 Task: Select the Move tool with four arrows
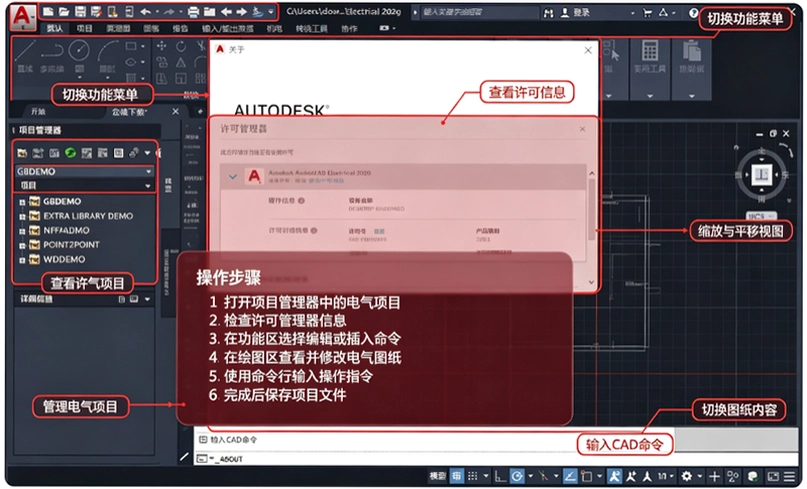162,46
